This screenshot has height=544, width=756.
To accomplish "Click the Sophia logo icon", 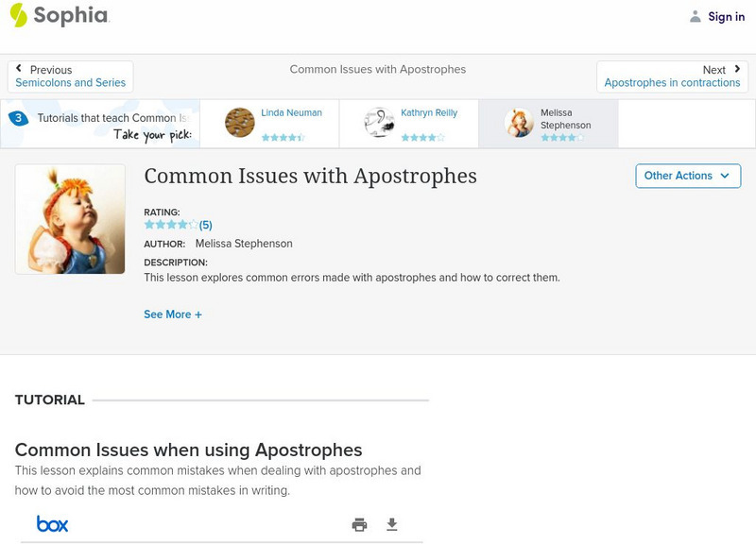I will click(x=19, y=15).
